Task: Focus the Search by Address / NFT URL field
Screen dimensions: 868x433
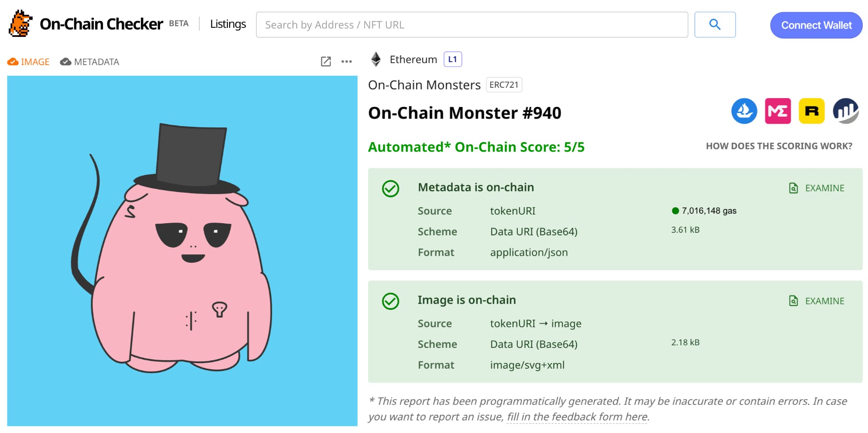Action: (x=472, y=25)
